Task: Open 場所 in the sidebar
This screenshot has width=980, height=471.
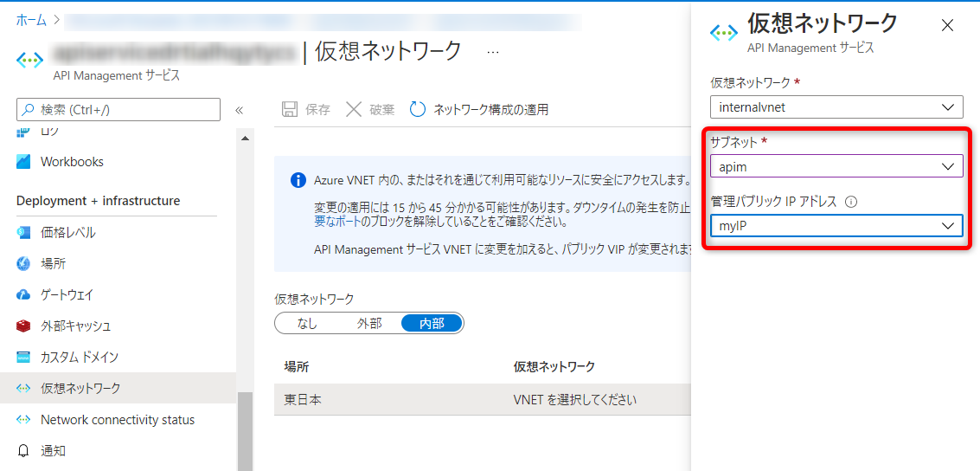Action: click(x=53, y=264)
